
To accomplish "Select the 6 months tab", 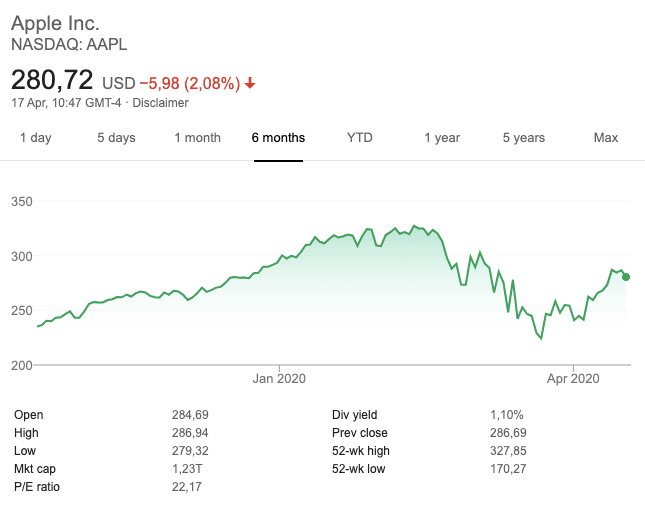I will coord(278,138).
